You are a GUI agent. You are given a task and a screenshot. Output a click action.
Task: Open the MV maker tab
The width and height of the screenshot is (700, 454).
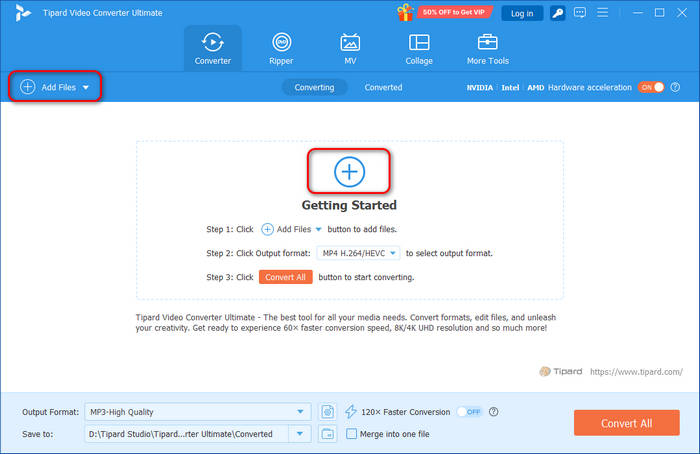pos(350,48)
